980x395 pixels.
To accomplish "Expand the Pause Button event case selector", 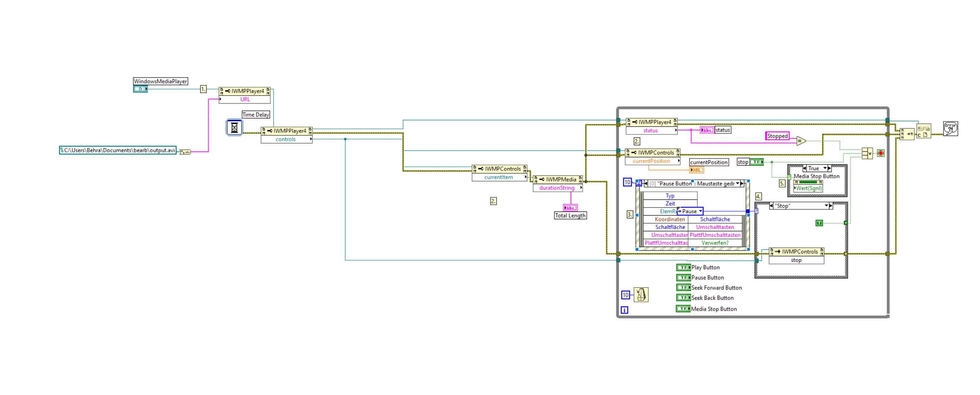I will tap(737, 183).
